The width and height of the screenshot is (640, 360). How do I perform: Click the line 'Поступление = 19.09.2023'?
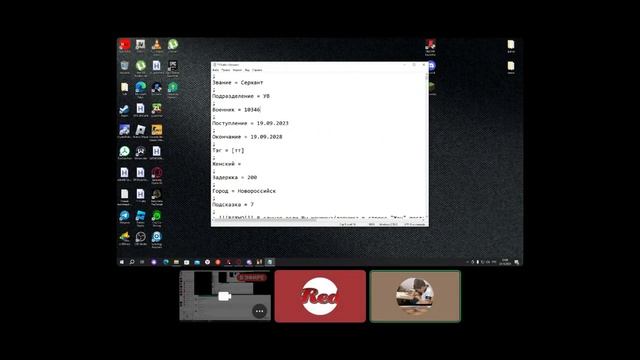[250, 123]
